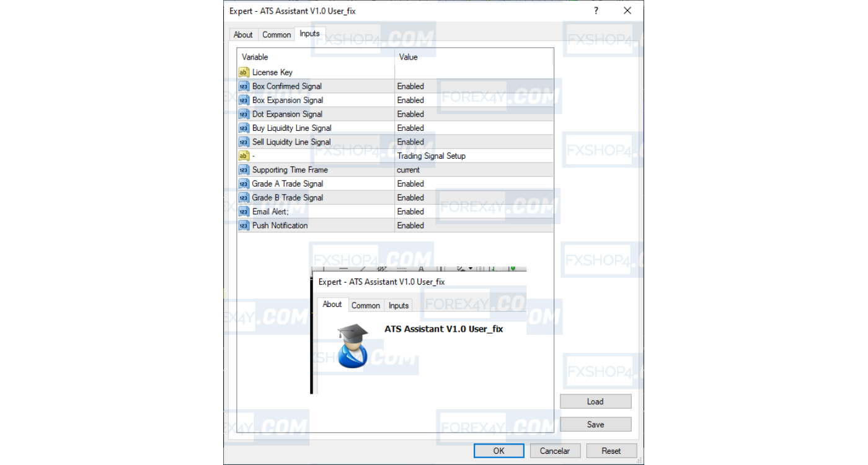Save the current input settings

[595, 424]
